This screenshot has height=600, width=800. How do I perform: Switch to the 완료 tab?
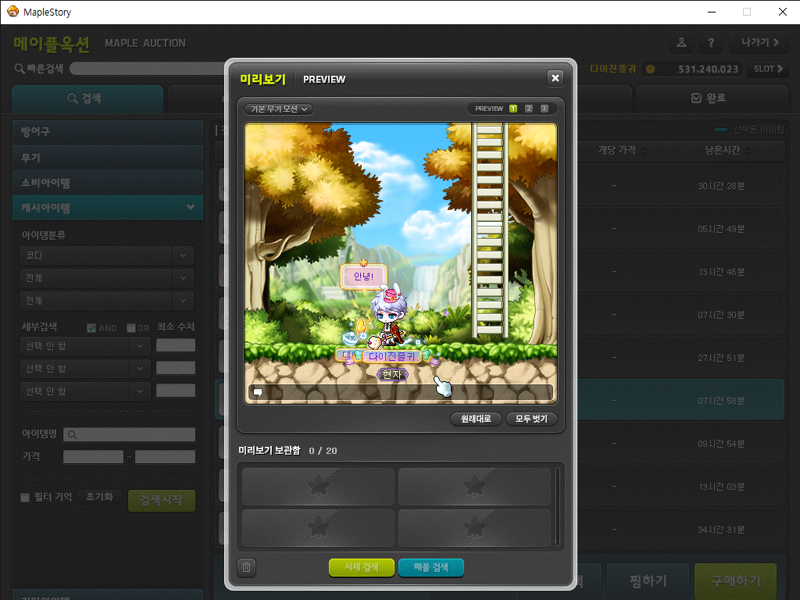pos(710,98)
